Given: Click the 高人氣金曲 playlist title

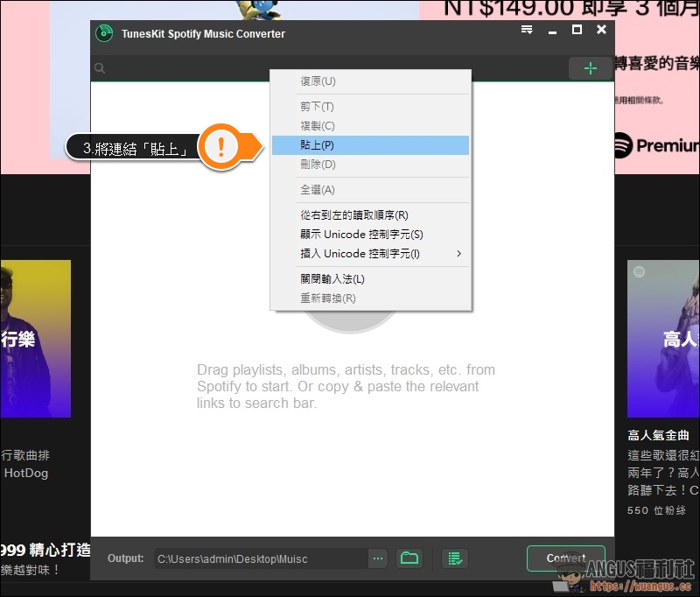Looking at the screenshot, I should [x=659, y=435].
